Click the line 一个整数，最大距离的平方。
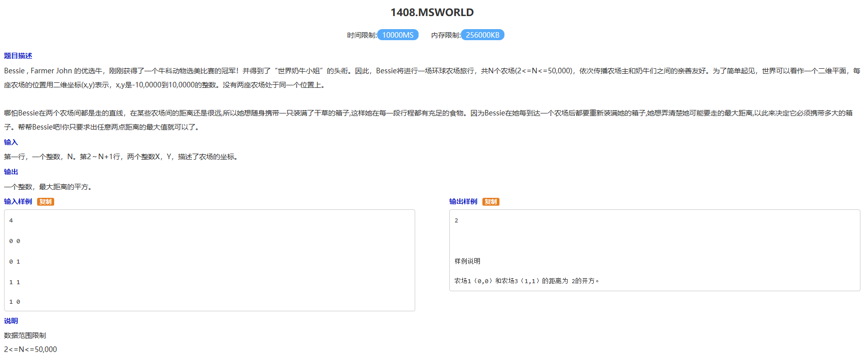868x359 pixels. pyautogui.click(x=49, y=187)
